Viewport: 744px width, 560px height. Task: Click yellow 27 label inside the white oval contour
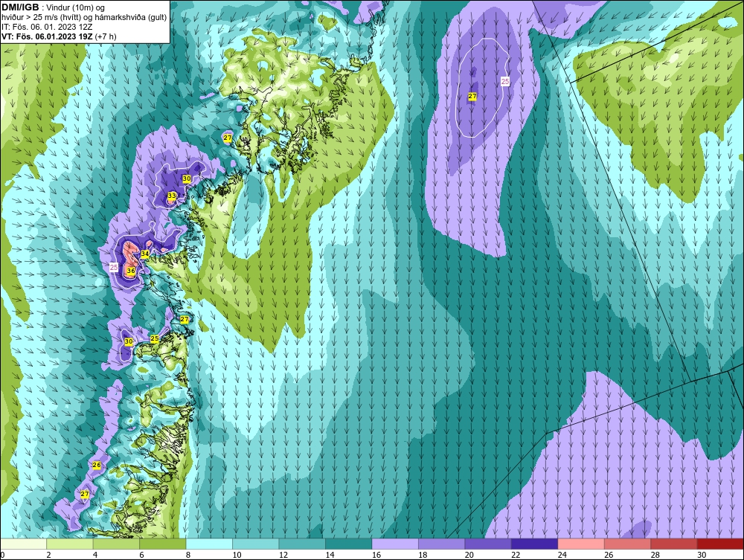(x=472, y=96)
